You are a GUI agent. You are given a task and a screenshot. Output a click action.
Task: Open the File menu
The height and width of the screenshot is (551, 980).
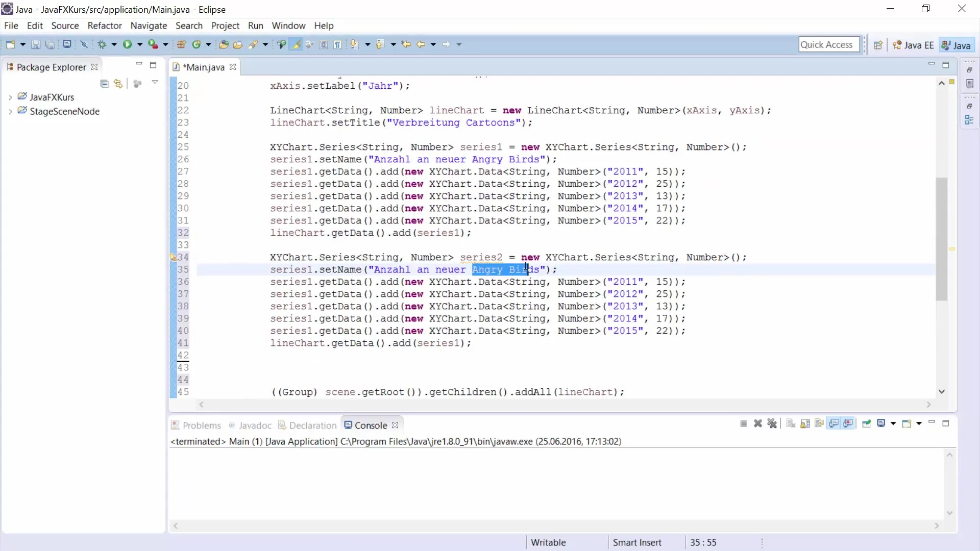click(11, 26)
